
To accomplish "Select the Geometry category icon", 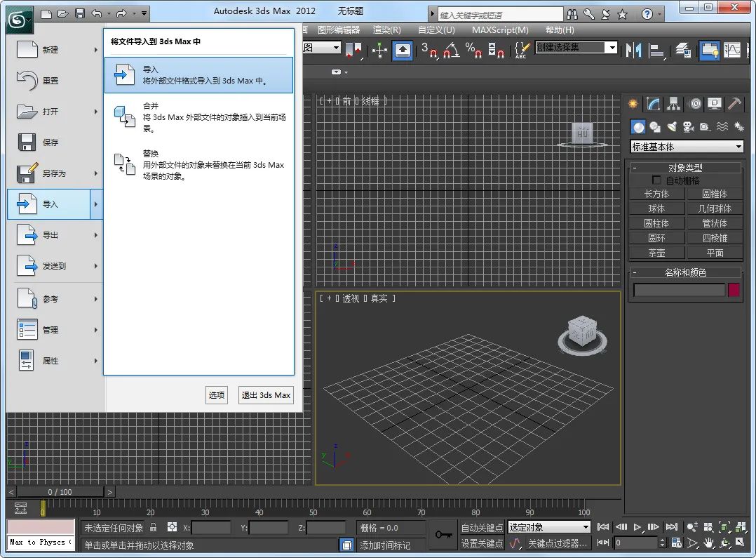I will (638, 127).
